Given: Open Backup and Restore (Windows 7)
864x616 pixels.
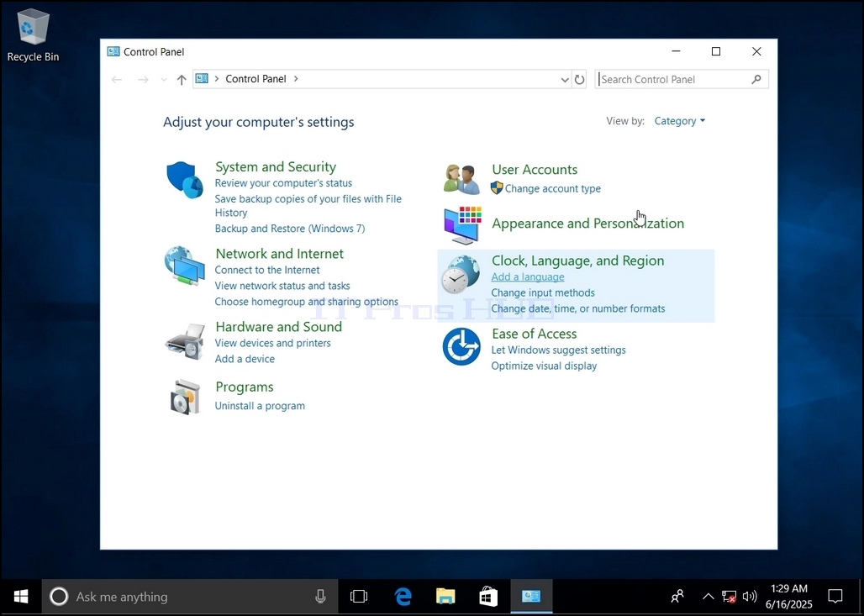Looking at the screenshot, I should tap(290, 228).
